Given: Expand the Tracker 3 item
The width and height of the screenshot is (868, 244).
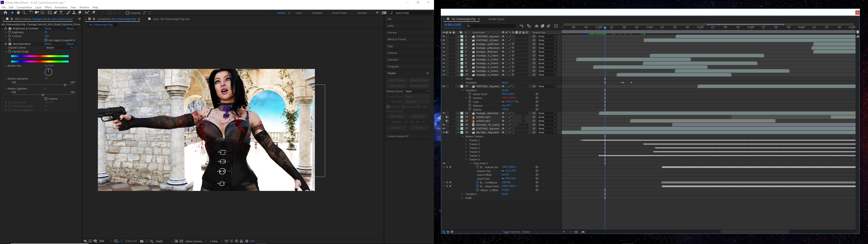Looking at the screenshot, I should (x=466, y=148).
